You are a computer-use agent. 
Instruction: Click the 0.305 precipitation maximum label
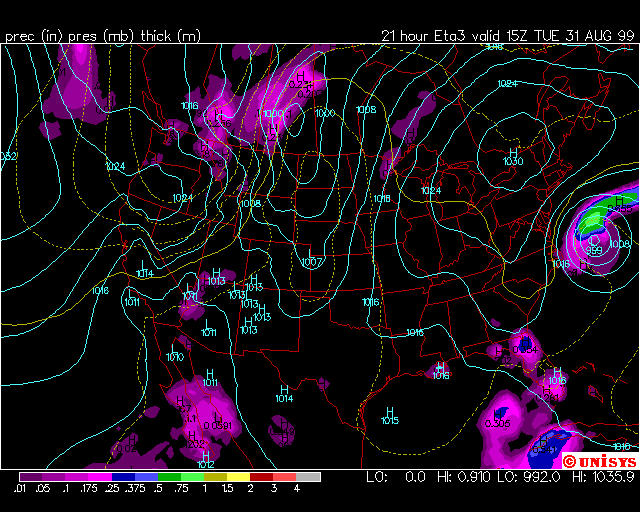(x=497, y=423)
